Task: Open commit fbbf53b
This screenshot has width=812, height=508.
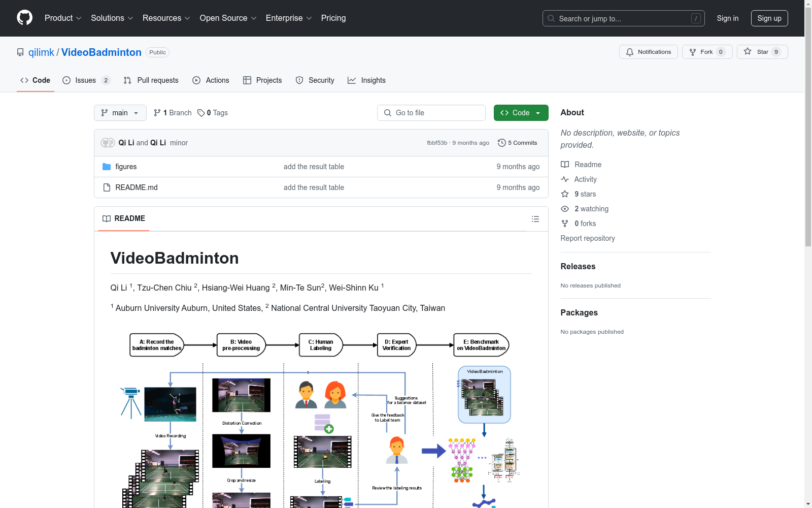Action: point(437,143)
